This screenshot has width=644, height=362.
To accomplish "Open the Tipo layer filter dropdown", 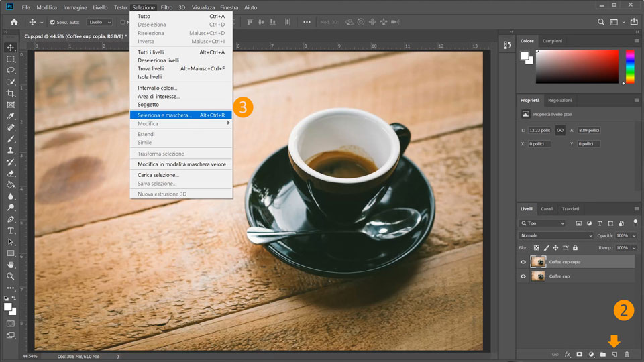I will click(543, 223).
